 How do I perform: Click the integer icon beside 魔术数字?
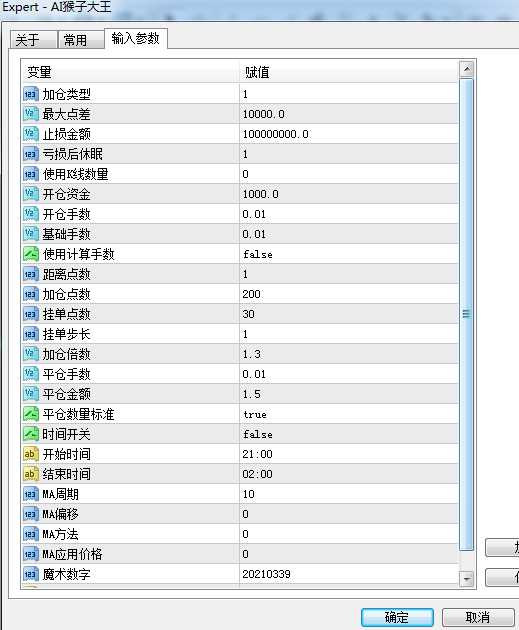click(x=31, y=574)
